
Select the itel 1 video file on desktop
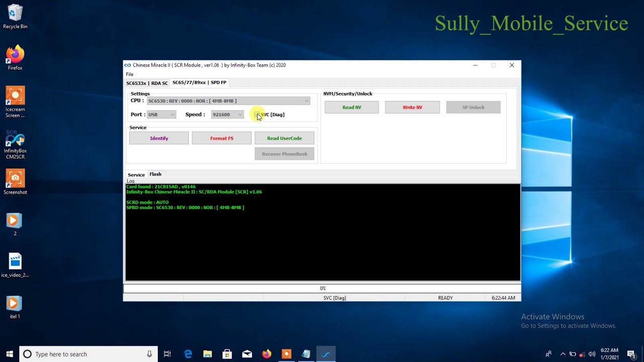tap(15, 307)
